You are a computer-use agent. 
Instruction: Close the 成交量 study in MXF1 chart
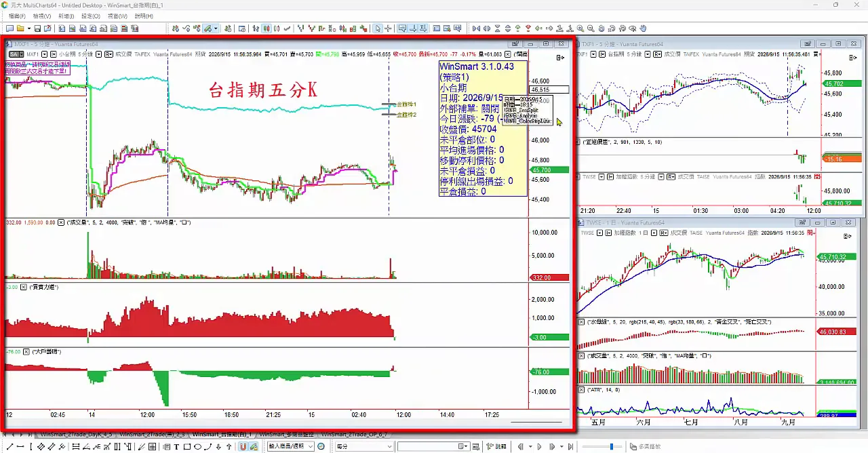tap(62, 222)
